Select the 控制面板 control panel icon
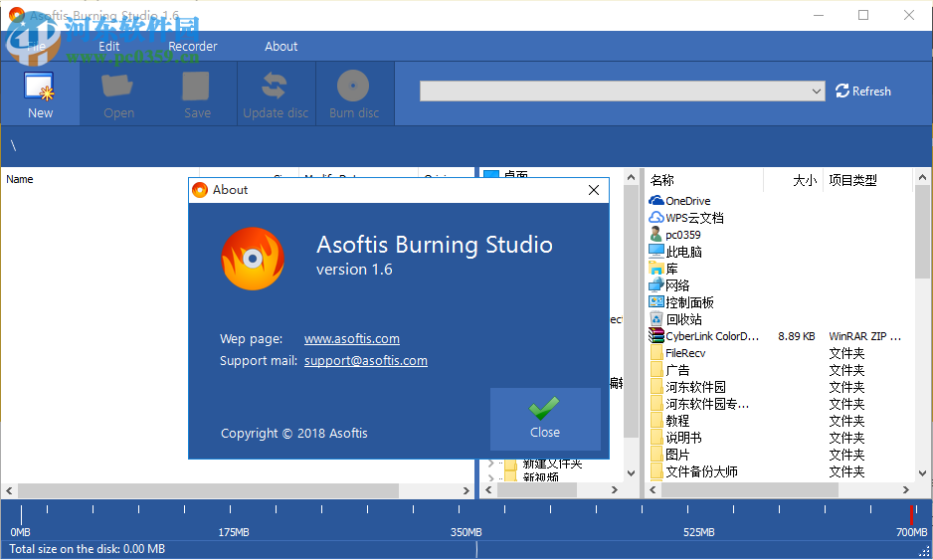Image resolution: width=933 pixels, height=560 pixels. pos(655,302)
